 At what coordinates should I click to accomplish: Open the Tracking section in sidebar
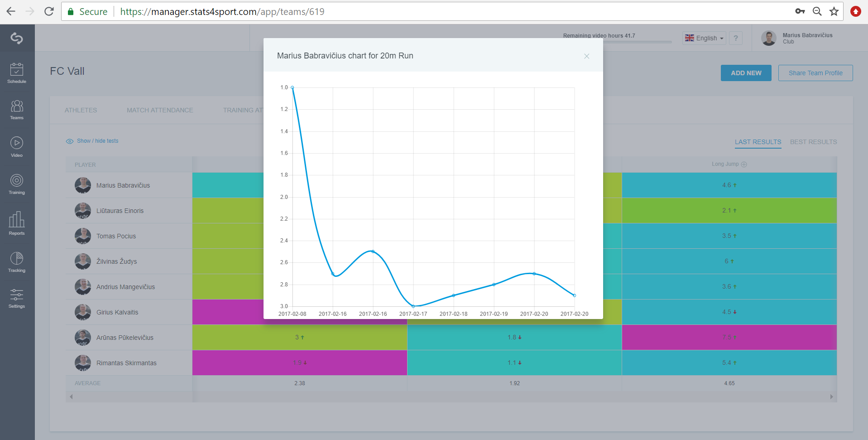click(17, 262)
